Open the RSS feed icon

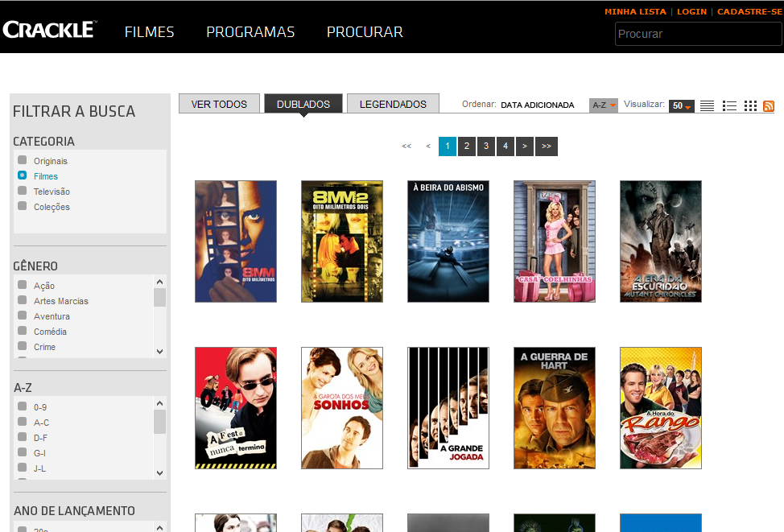[x=769, y=106]
